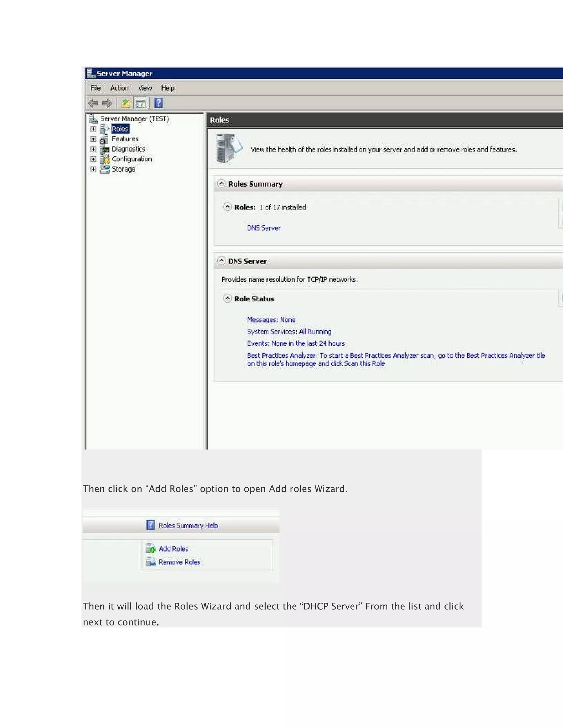Select Configuration in the console tree
Image resolution: width=563 pixels, height=728 pixels.
(x=132, y=159)
